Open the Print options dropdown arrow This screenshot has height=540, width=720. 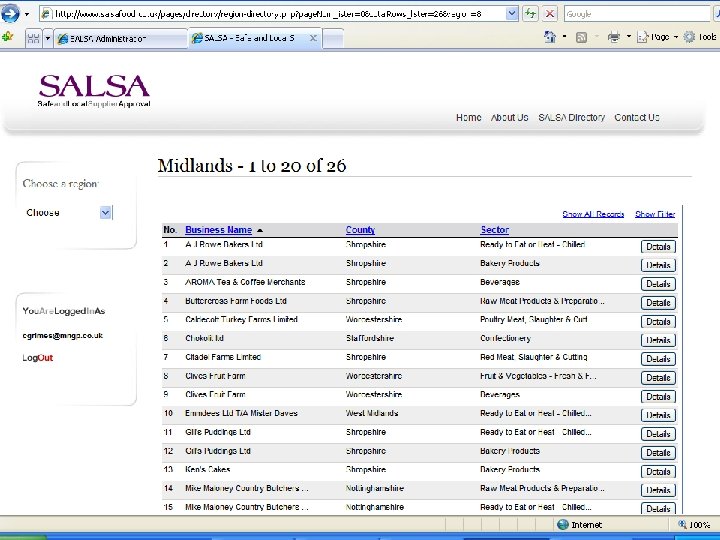[629, 37]
